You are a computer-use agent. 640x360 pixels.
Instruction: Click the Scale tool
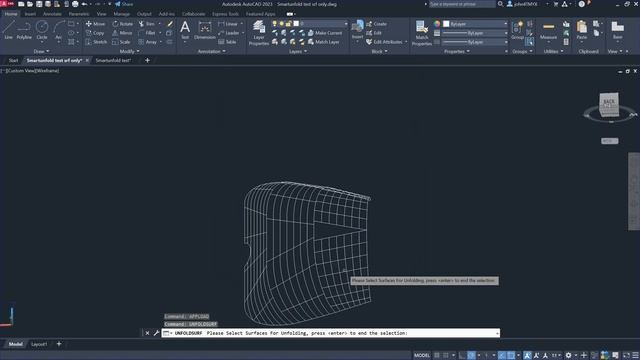click(121, 42)
